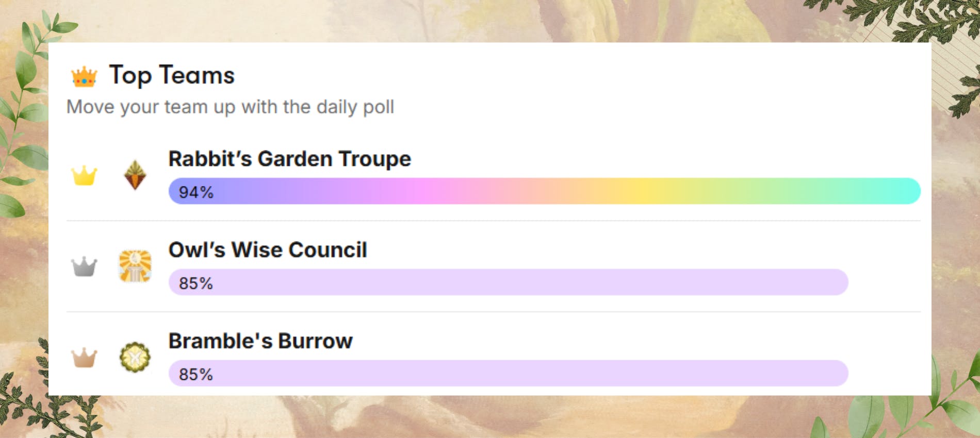Click the 85% label under Bramble's Burrow
Viewport: 980px width, 438px height.
point(196,375)
